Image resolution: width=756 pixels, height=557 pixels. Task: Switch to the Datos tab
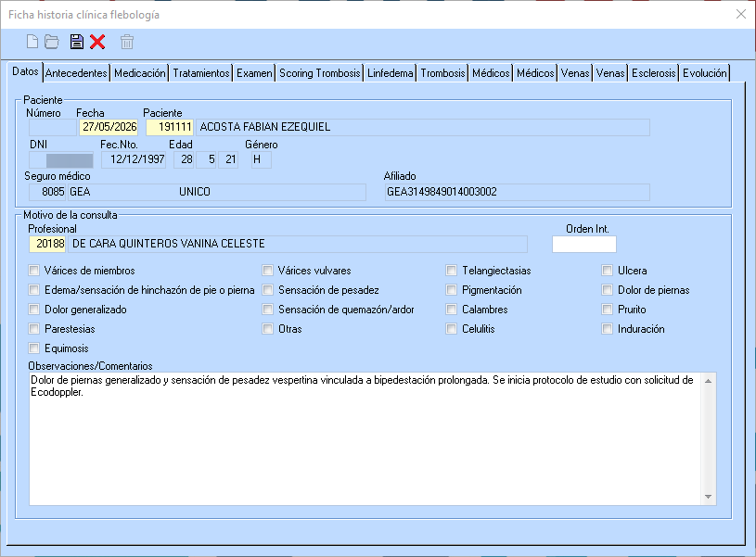(25, 71)
